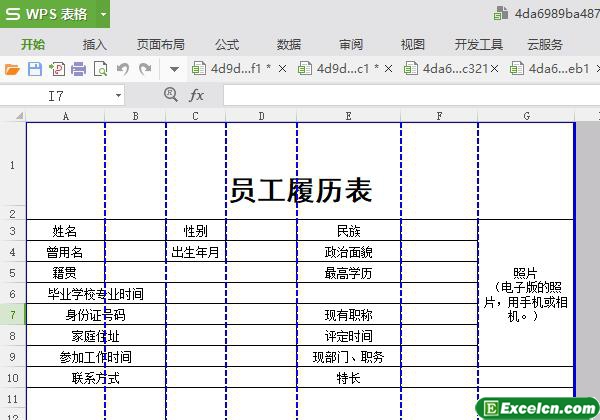Click the cell labeled 民族

[349, 231]
